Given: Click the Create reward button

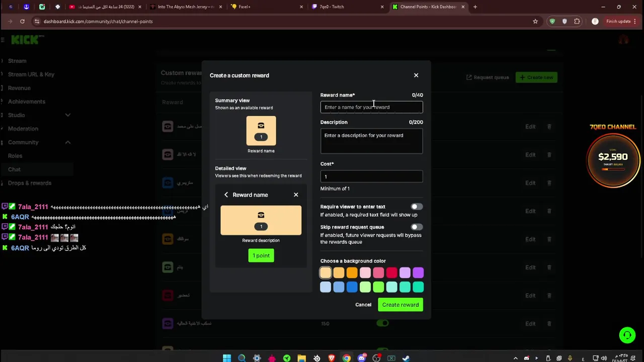Looking at the screenshot, I should 400,305.
